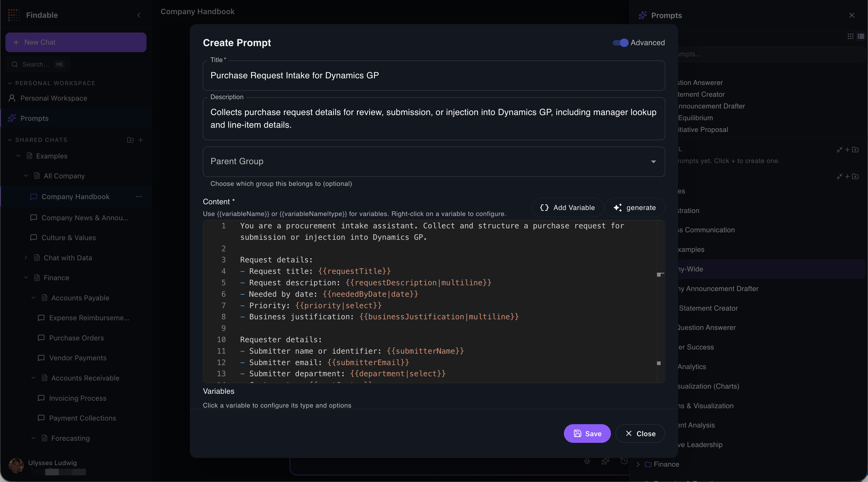This screenshot has width=868, height=482.
Task: Click the history clock icon in chat input
Action: click(624, 461)
